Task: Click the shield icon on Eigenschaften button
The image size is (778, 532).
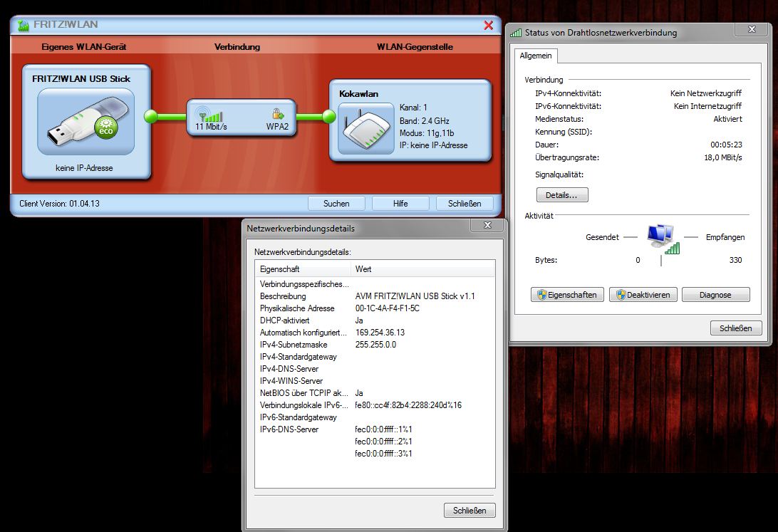Action: pos(541,295)
